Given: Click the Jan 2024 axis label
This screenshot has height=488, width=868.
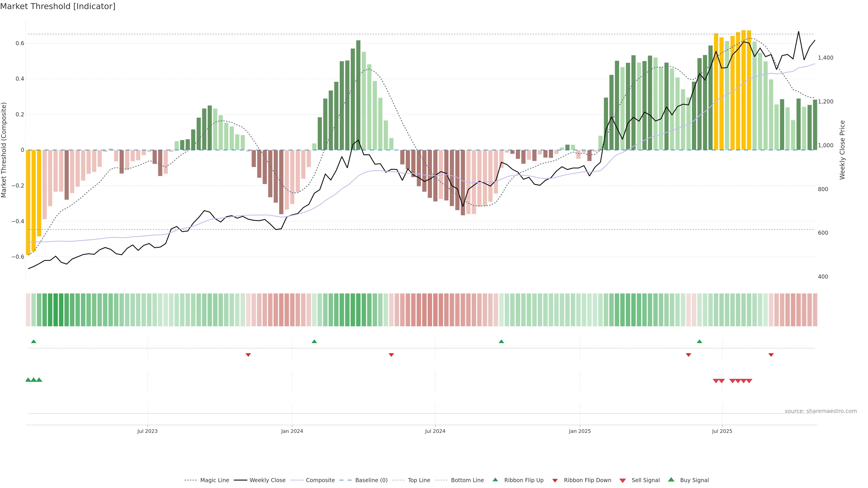Looking at the screenshot, I should pyautogui.click(x=292, y=431).
